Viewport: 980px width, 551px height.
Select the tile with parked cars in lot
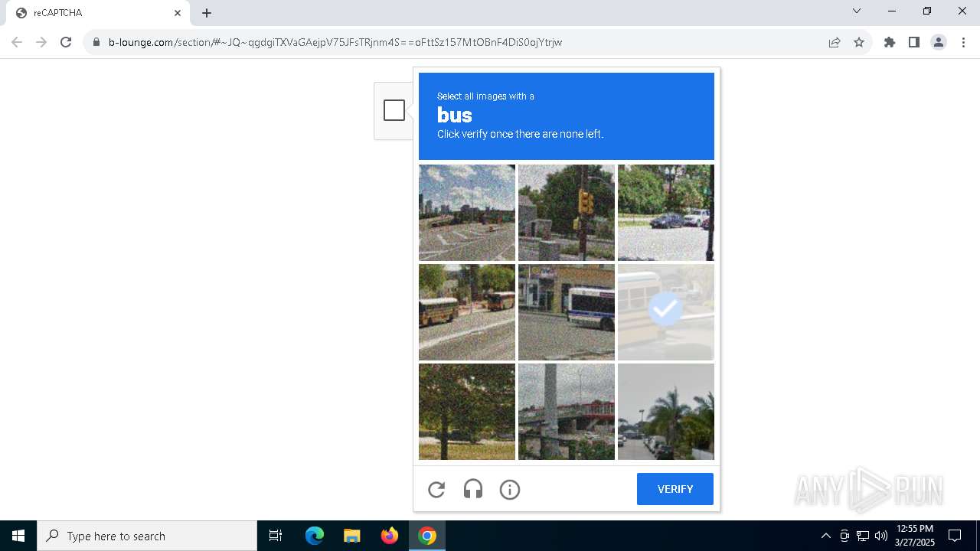[x=666, y=213]
